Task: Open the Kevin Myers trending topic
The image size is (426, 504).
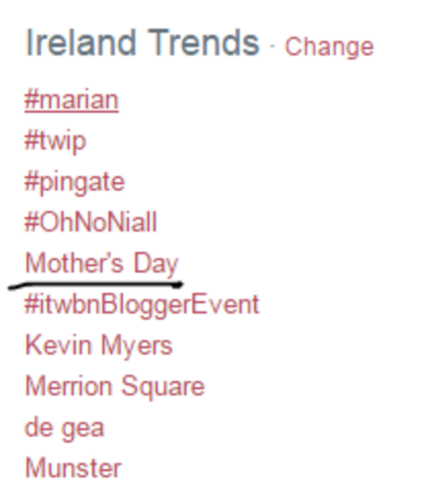Action: pos(99,346)
